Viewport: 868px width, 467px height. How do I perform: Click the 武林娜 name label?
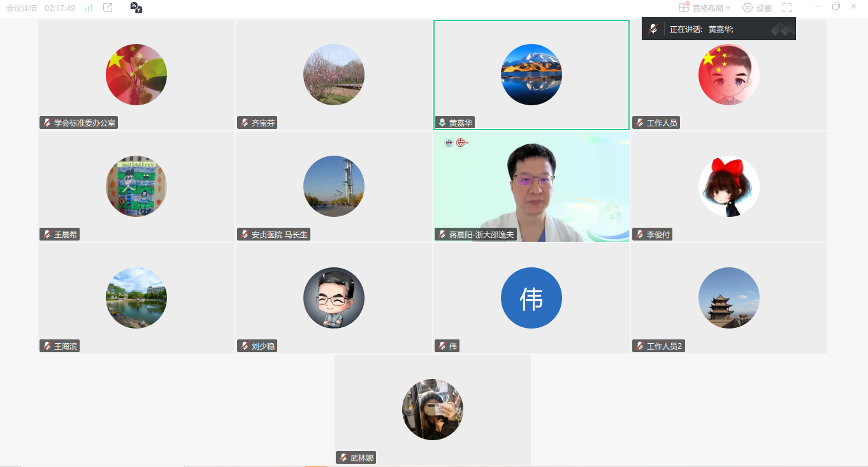click(x=362, y=458)
